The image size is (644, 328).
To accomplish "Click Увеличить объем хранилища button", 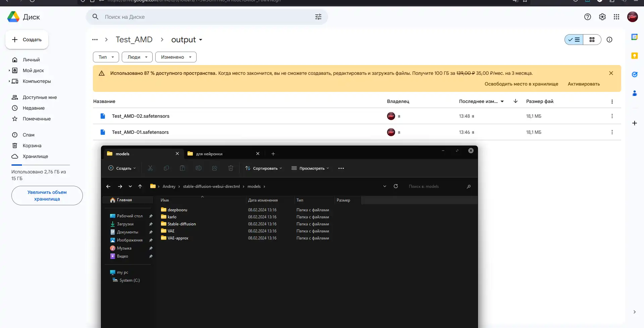I will pyautogui.click(x=47, y=196).
